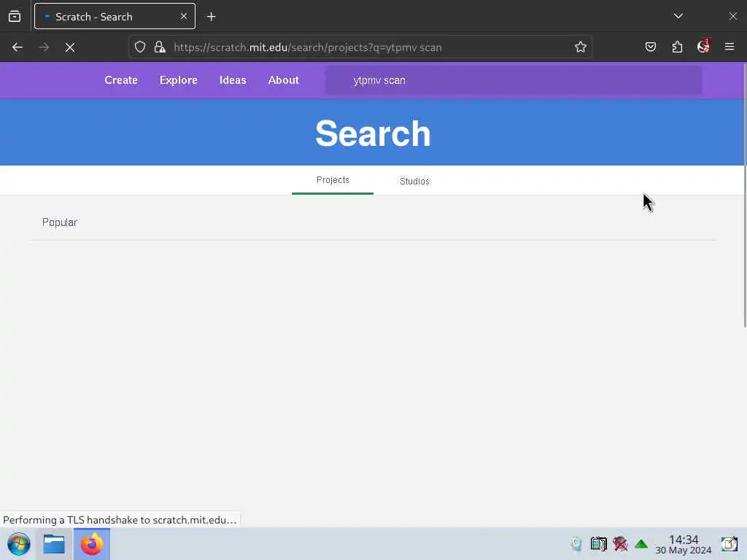This screenshot has height=560, width=747.
Task: Click the Scratch search box with ytpmv scan
Action: [x=514, y=80]
